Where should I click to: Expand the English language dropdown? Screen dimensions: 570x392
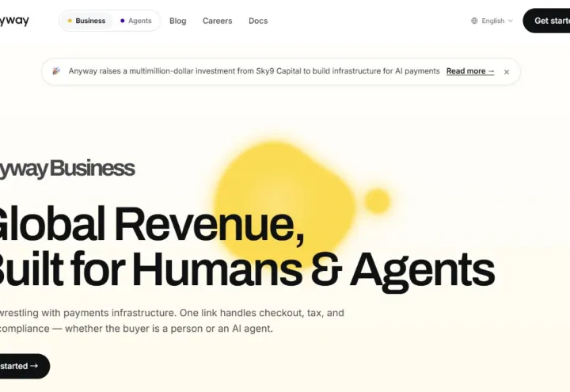coord(492,21)
